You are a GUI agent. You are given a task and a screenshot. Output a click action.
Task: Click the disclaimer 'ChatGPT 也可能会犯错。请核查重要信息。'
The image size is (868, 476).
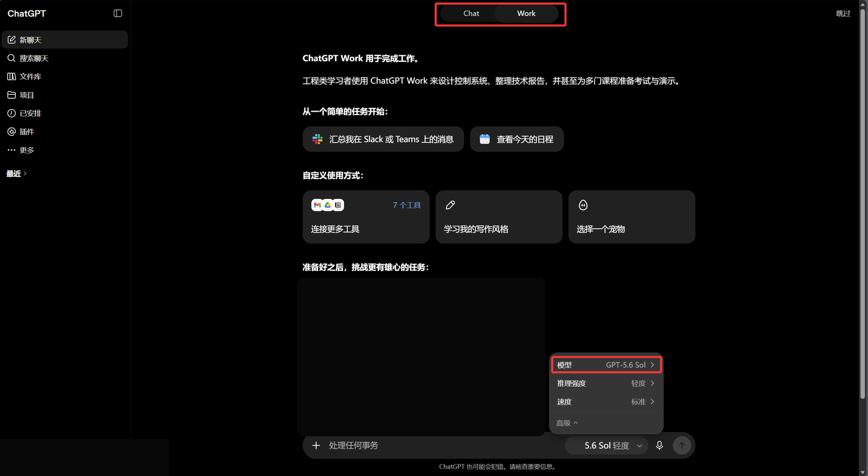(x=499, y=466)
